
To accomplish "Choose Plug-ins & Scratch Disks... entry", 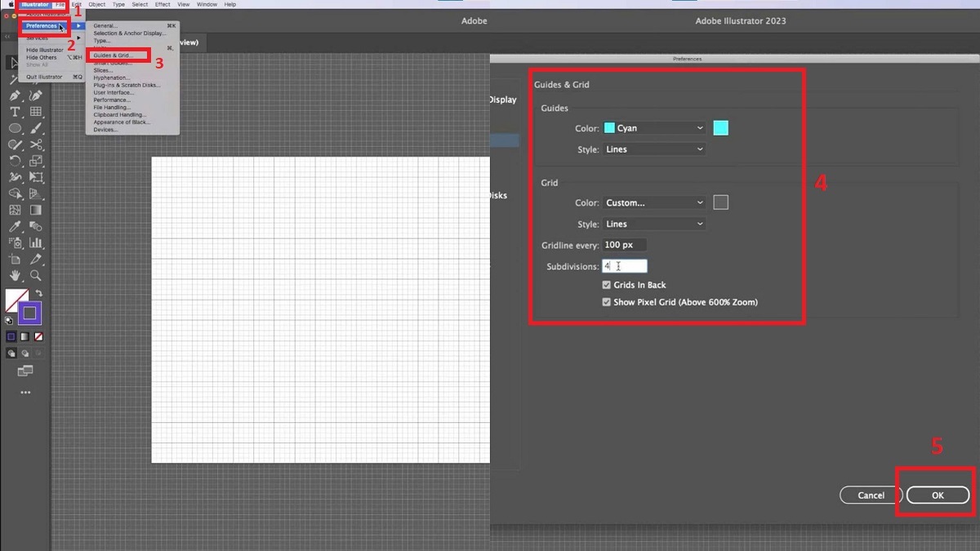I will [x=127, y=85].
